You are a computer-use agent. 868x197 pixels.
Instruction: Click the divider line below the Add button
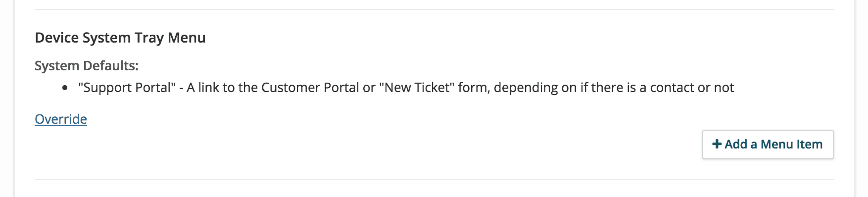coord(434,180)
